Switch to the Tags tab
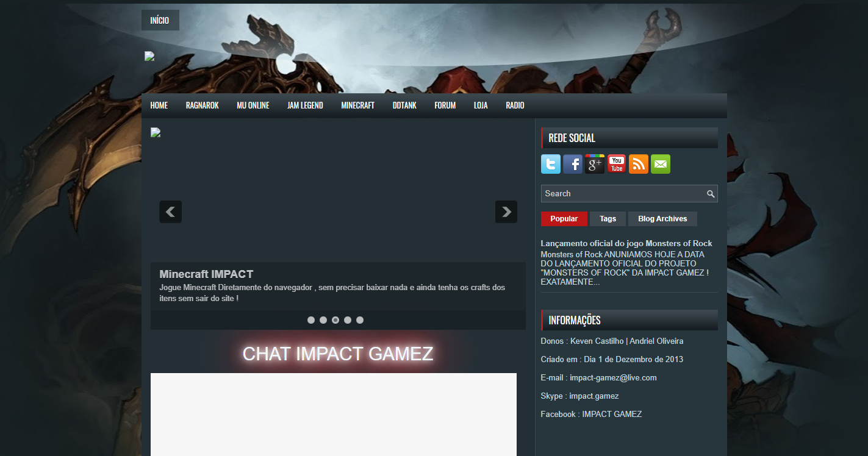Viewport: 868px width, 456px height. pyautogui.click(x=608, y=218)
